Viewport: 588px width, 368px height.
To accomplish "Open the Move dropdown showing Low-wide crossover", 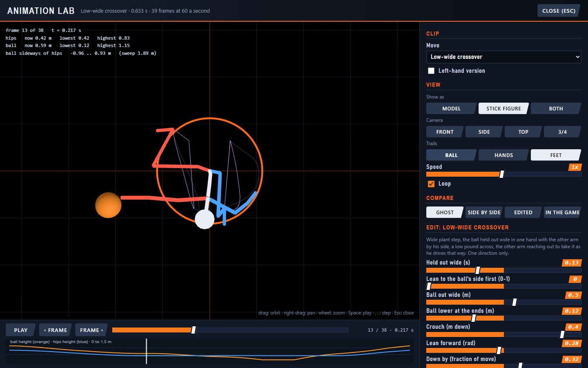I will coord(503,57).
